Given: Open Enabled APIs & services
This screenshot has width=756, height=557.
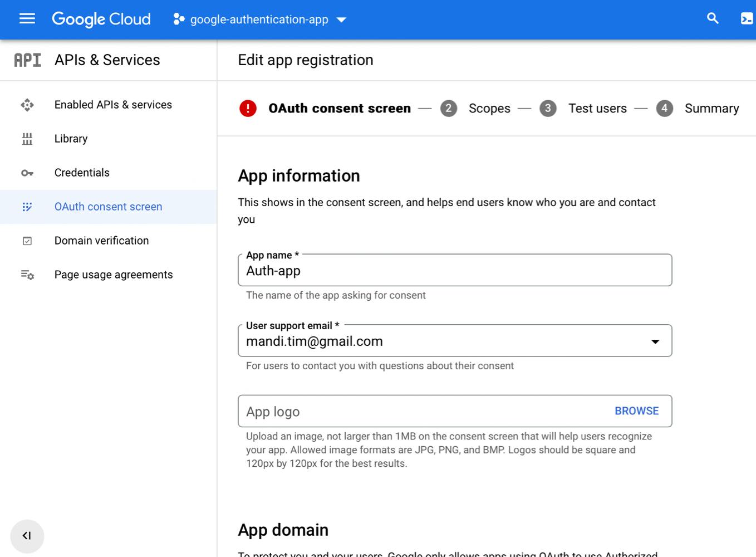Looking at the screenshot, I should pos(109,105).
